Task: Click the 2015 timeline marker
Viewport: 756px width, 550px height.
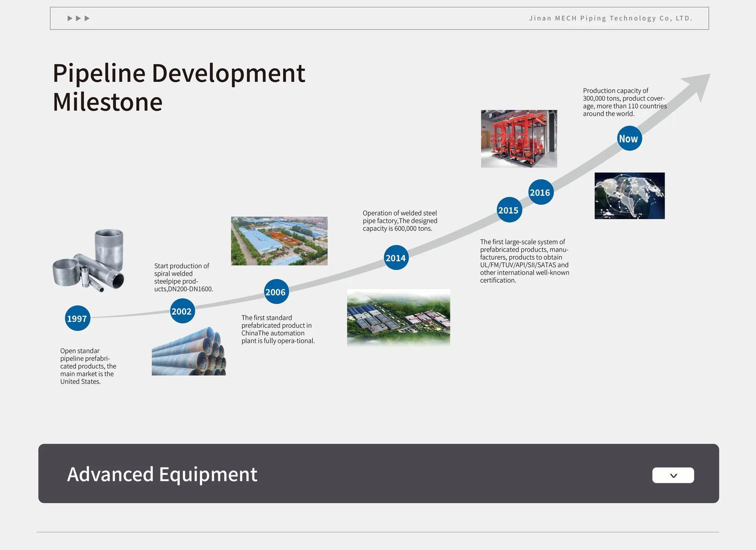Action: [x=509, y=210]
